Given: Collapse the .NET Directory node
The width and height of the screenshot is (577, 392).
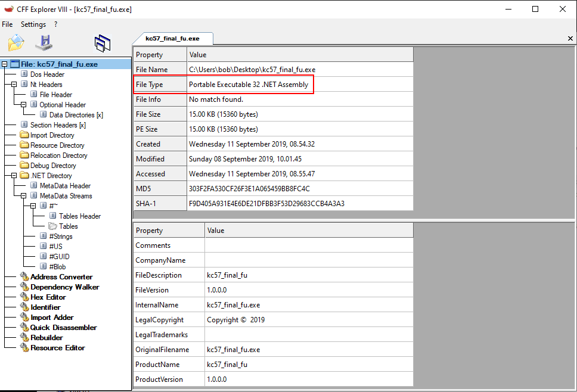Looking at the screenshot, I should point(14,176).
